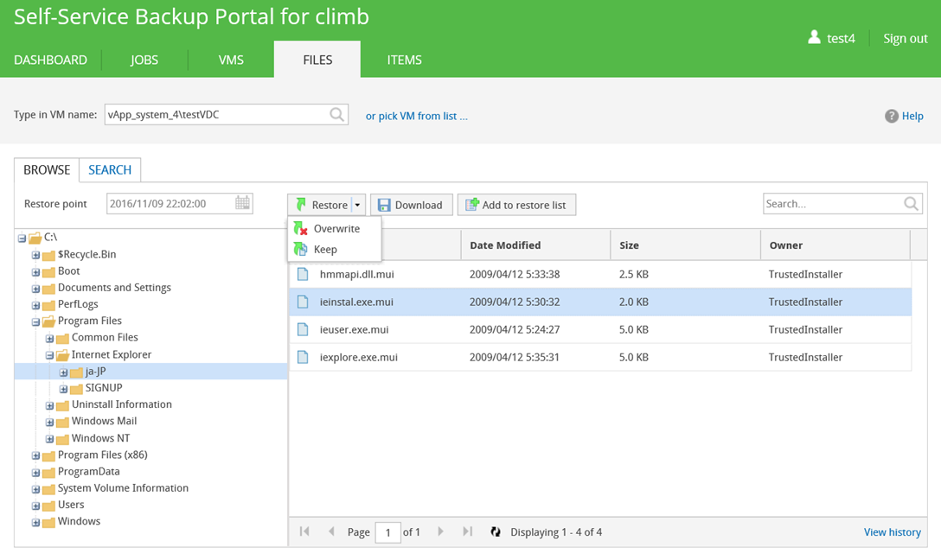Jump to the last page arrow
The width and height of the screenshot is (941, 560).
pos(467,532)
